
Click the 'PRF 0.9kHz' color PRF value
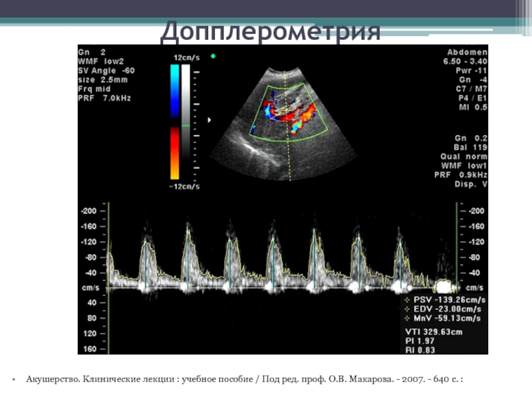(x=461, y=175)
